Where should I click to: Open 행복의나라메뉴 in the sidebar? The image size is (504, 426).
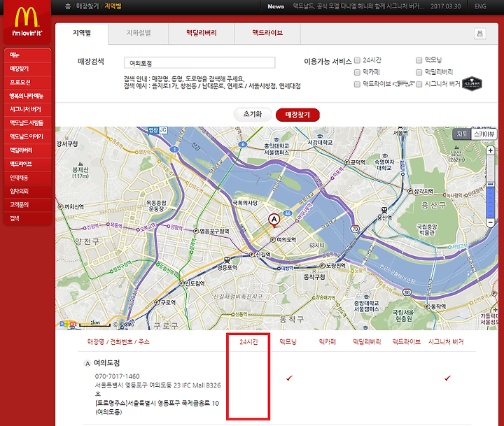click(27, 96)
